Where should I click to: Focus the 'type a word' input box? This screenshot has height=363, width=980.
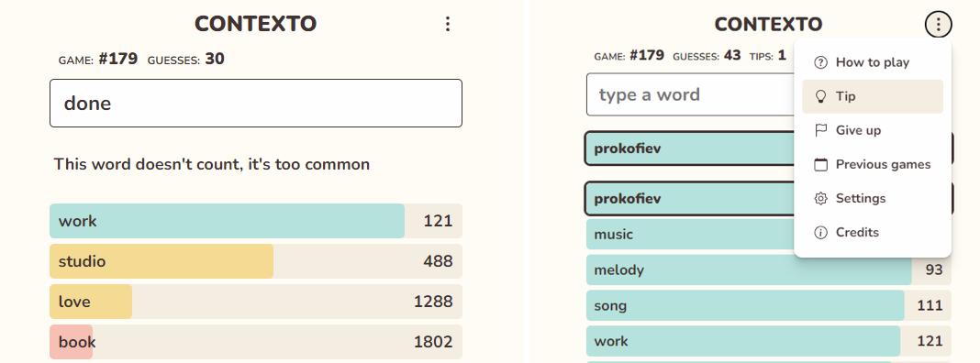[691, 95]
